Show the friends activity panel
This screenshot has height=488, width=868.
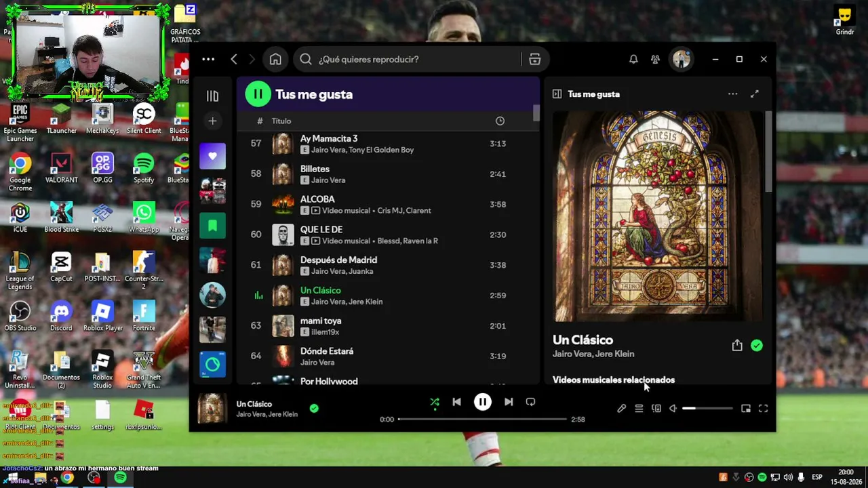(655, 60)
